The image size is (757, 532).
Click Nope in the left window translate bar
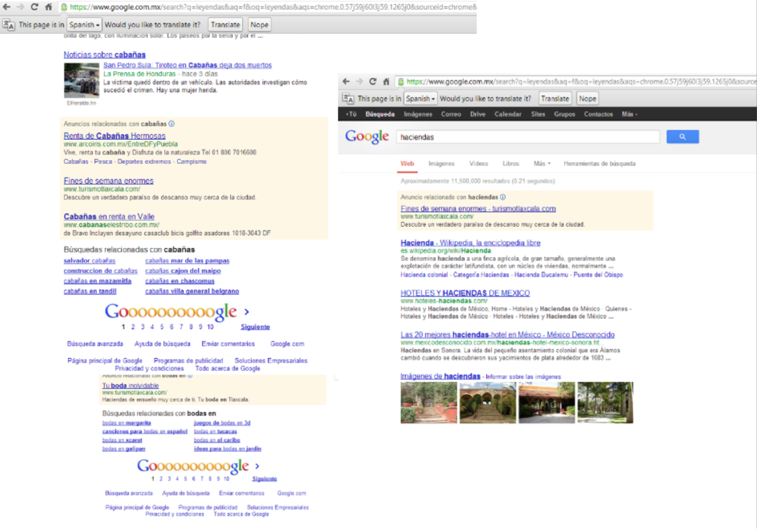coord(259,24)
